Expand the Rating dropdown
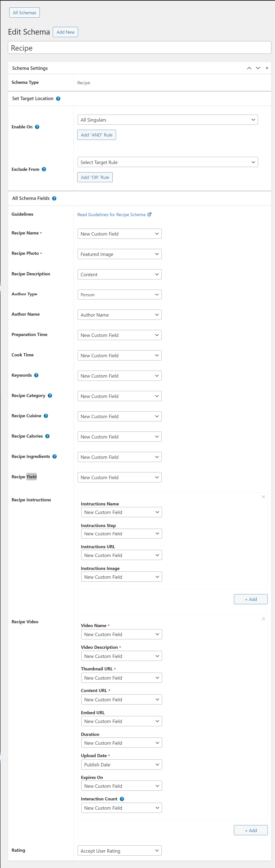Screen dimensions: 275x868 click(119, 851)
